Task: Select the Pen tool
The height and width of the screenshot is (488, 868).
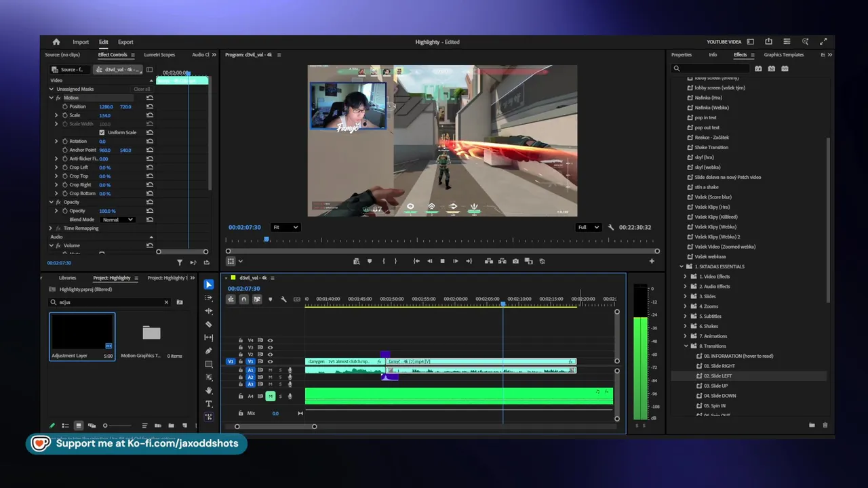Action: 209,350
